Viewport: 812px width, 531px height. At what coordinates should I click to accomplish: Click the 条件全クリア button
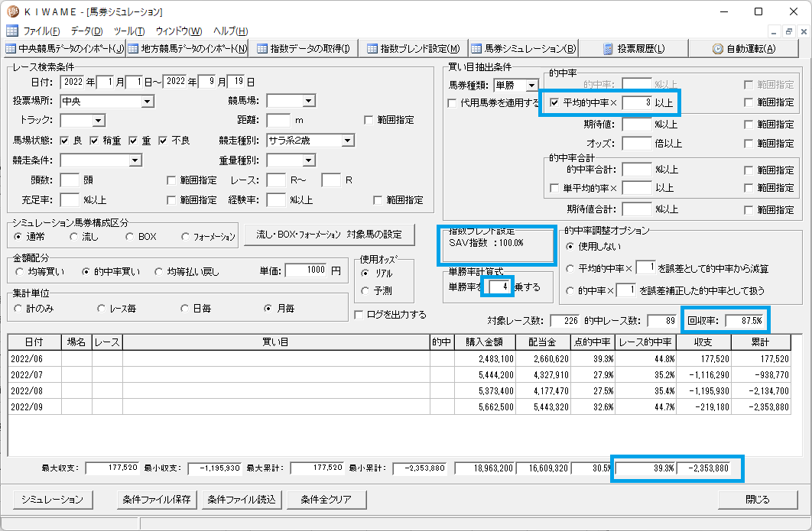pyautogui.click(x=326, y=500)
